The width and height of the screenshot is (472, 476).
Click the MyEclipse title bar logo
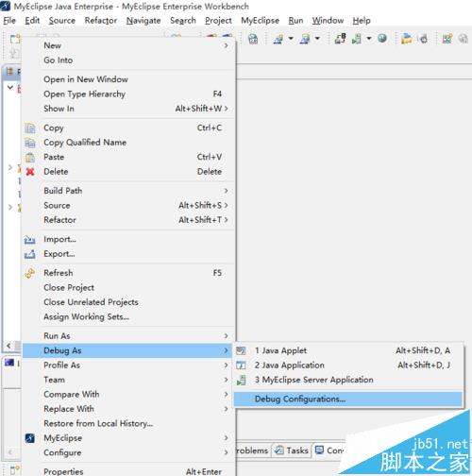click(6, 6)
